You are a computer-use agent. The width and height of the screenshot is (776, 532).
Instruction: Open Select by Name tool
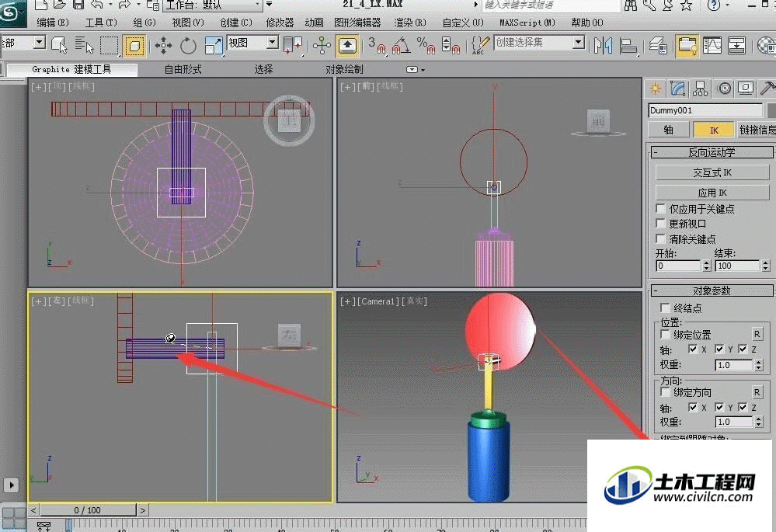(x=84, y=46)
